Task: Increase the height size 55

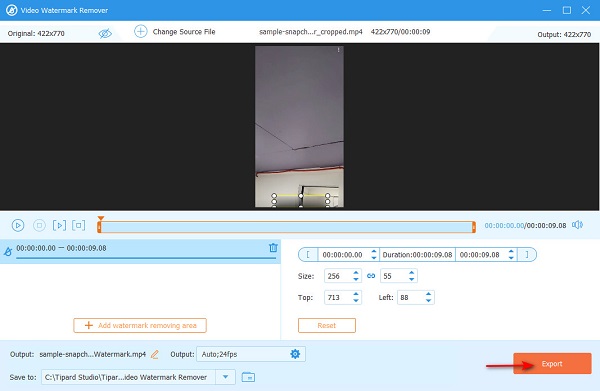Action: (x=411, y=273)
